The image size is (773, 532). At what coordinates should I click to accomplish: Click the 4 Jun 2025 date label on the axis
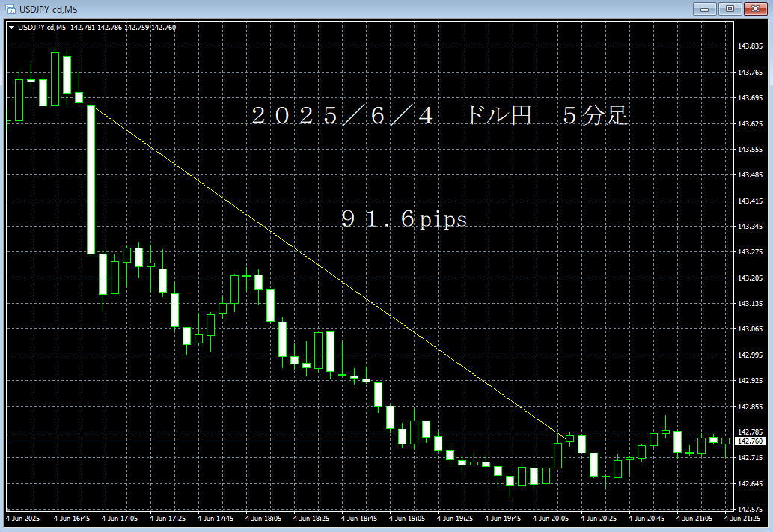tap(23, 517)
